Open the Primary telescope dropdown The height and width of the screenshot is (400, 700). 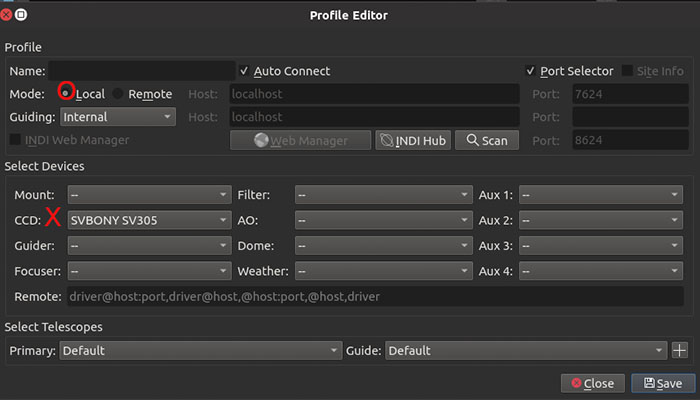click(200, 351)
